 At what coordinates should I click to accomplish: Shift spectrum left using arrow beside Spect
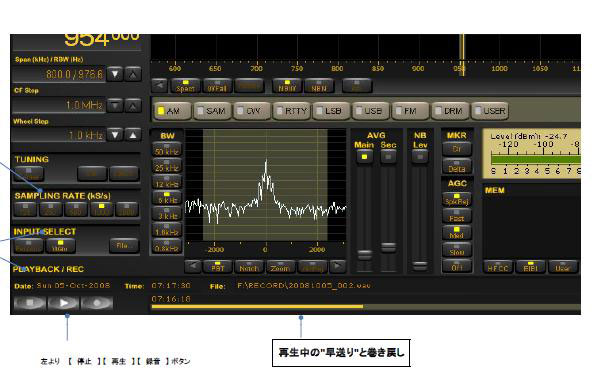tap(159, 86)
